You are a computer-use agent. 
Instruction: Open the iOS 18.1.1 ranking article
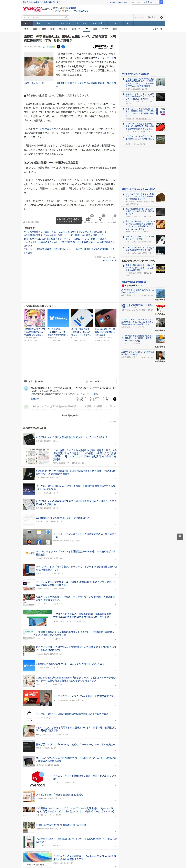(x=140, y=238)
